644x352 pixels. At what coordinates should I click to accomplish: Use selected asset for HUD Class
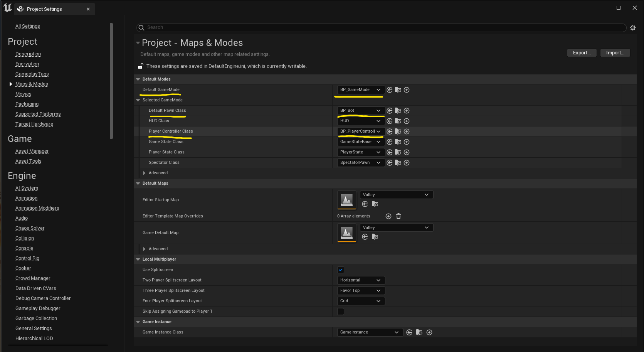pyautogui.click(x=390, y=121)
